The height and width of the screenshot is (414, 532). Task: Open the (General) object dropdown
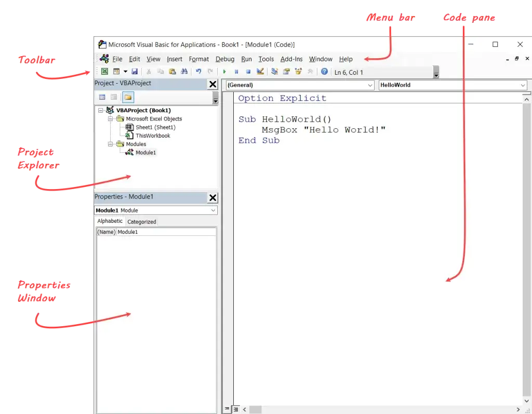click(370, 85)
